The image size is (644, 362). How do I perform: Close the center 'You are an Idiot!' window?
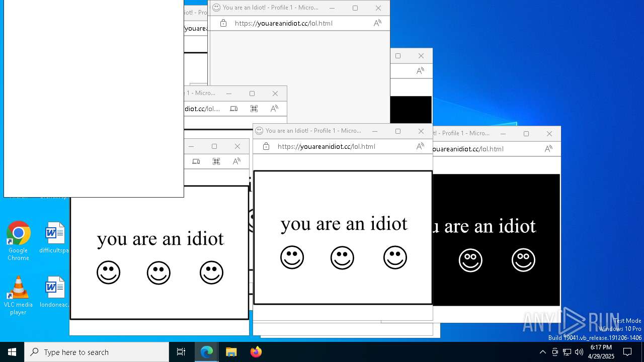click(x=421, y=131)
